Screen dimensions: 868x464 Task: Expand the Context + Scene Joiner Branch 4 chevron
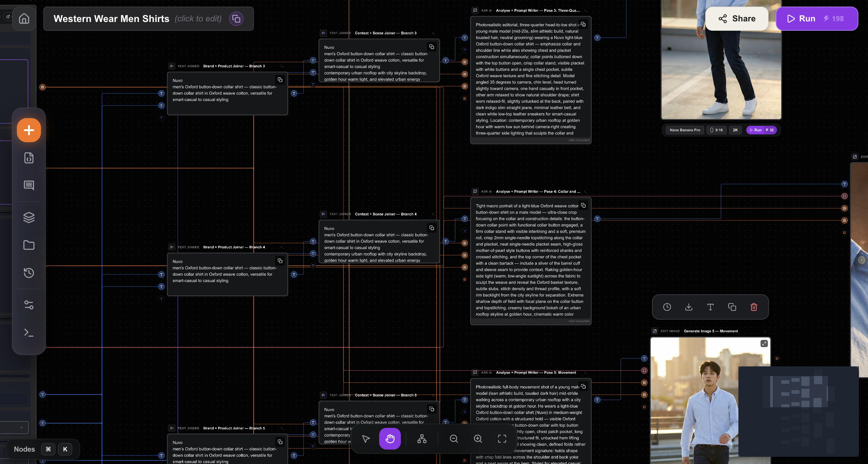coord(434,214)
